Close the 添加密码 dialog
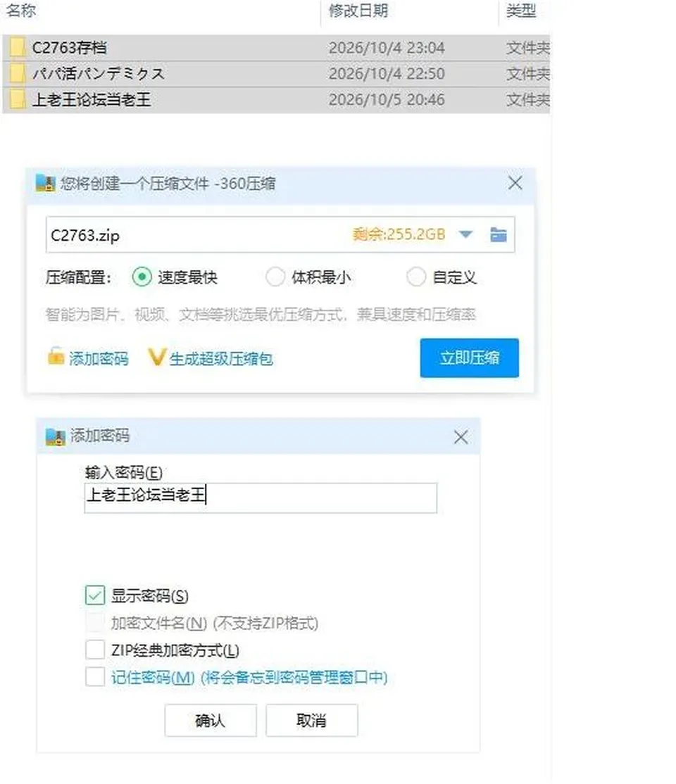 [x=461, y=437]
